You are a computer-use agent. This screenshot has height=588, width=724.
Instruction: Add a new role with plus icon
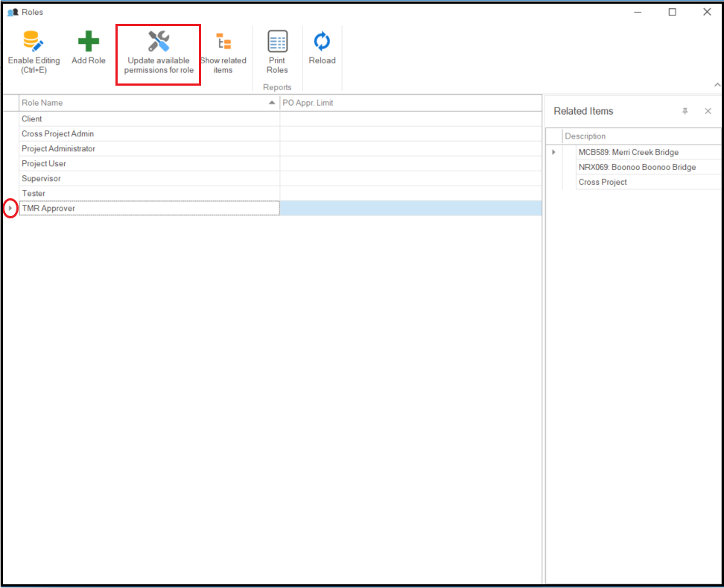click(89, 42)
